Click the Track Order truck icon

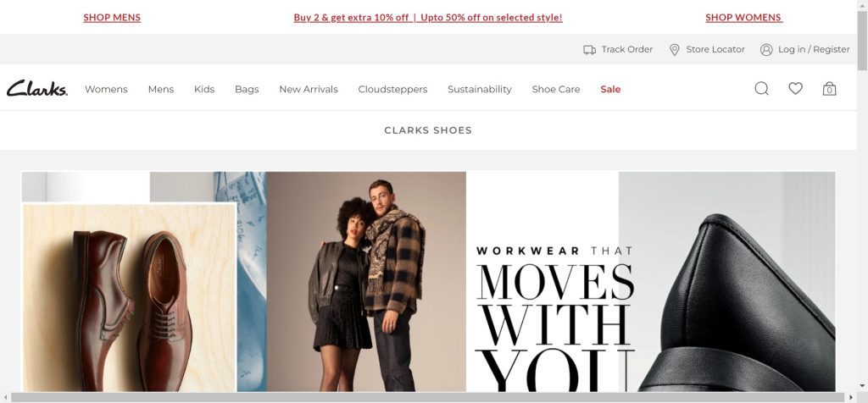[x=590, y=50]
